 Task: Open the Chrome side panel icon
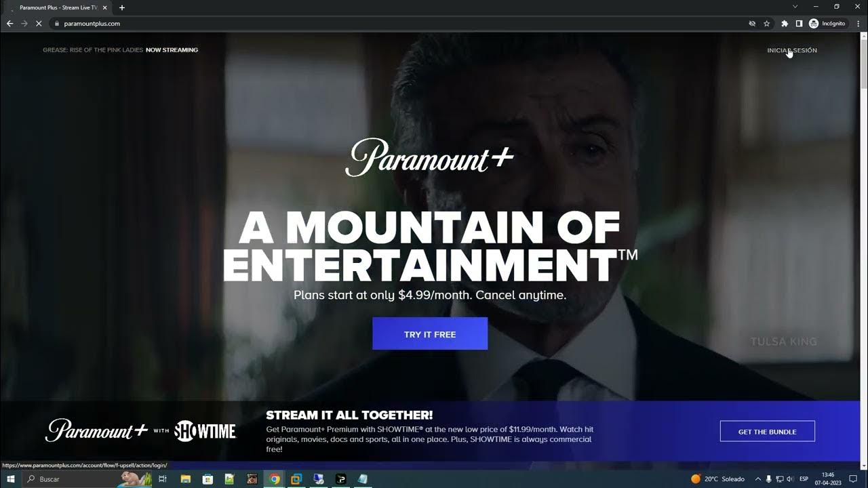click(x=799, y=23)
